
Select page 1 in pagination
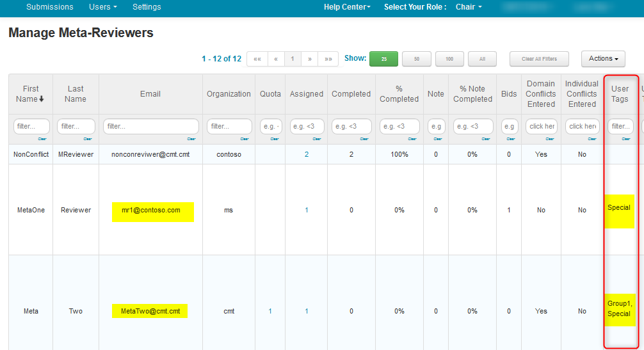pyautogui.click(x=293, y=59)
